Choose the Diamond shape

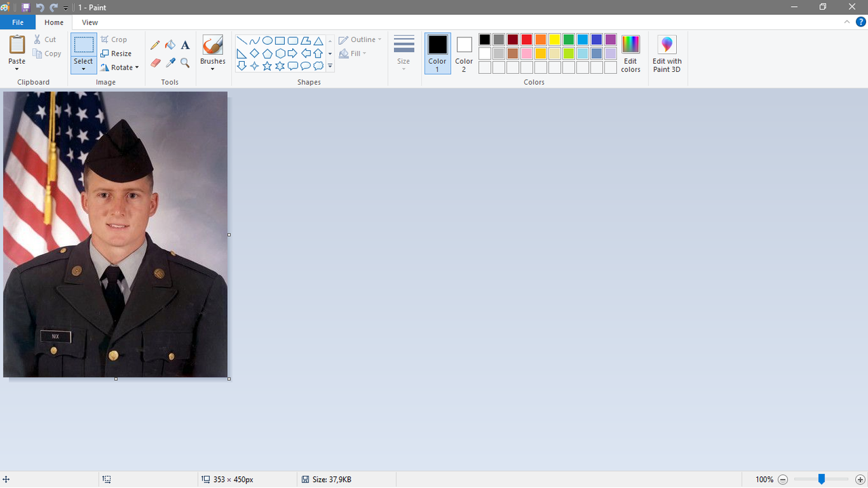(x=254, y=54)
